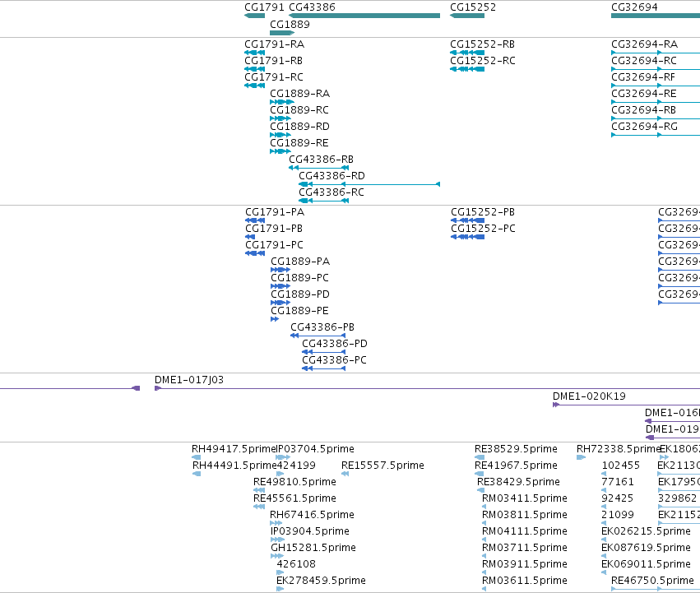The height and width of the screenshot is (593, 700).
Task: Select transcript CG15252-RC
Action: coord(483,61)
